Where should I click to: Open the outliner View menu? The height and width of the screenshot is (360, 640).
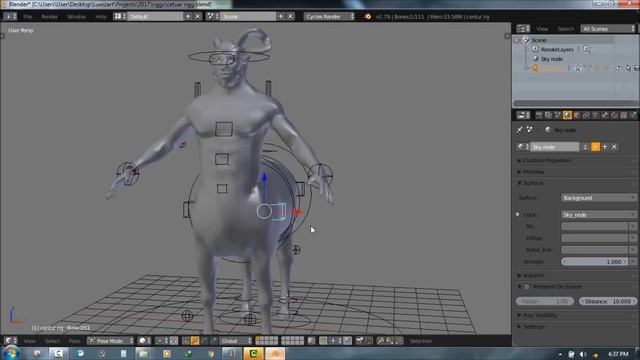[542, 29]
